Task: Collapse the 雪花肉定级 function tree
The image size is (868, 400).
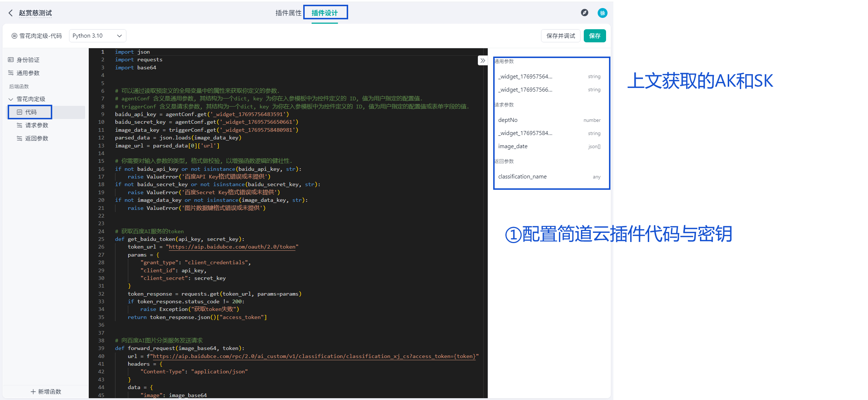Action: [x=11, y=99]
